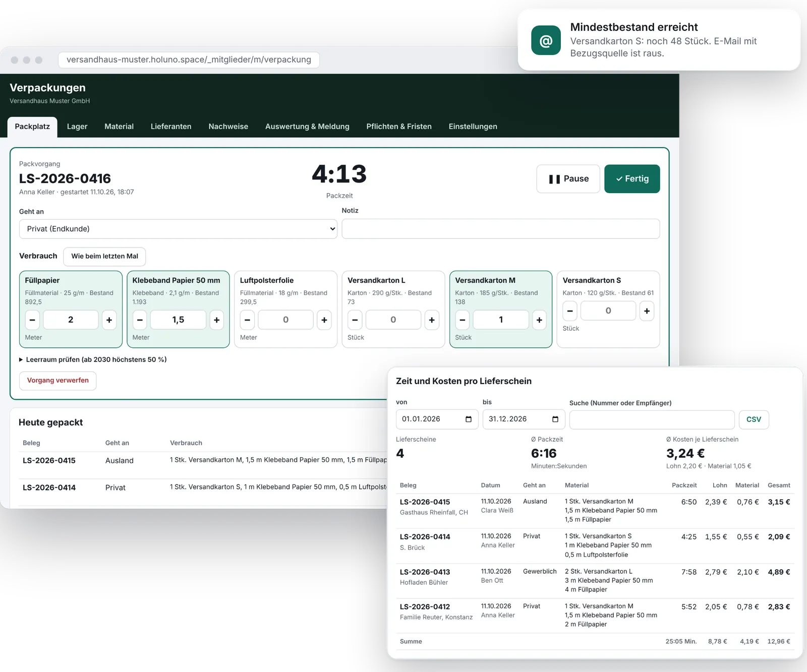Increase Luftpolsterfolie meters with plus icon
The image size is (807, 672).
coord(324,320)
